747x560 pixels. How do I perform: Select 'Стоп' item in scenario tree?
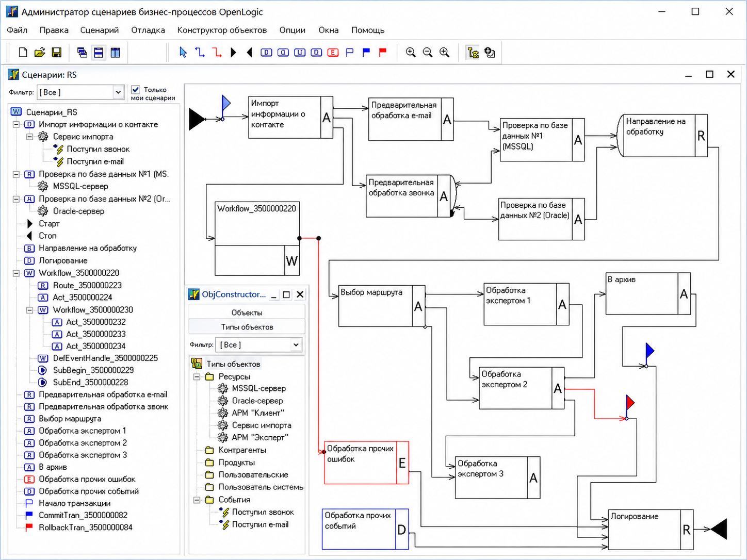(47, 236)
